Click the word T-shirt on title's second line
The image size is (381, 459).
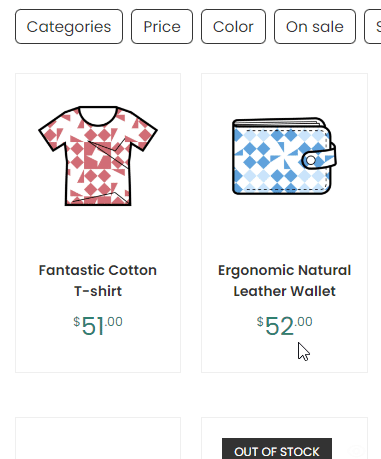[98, 291]
